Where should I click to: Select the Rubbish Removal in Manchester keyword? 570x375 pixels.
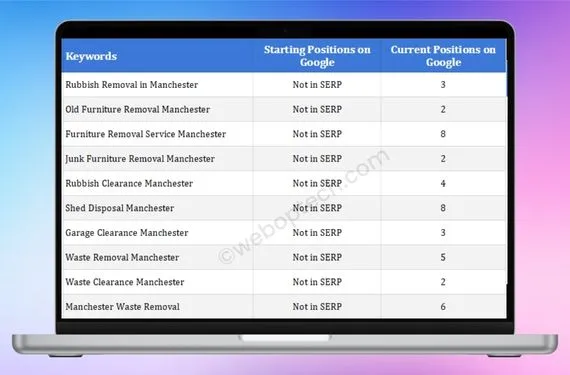[132, 85]
